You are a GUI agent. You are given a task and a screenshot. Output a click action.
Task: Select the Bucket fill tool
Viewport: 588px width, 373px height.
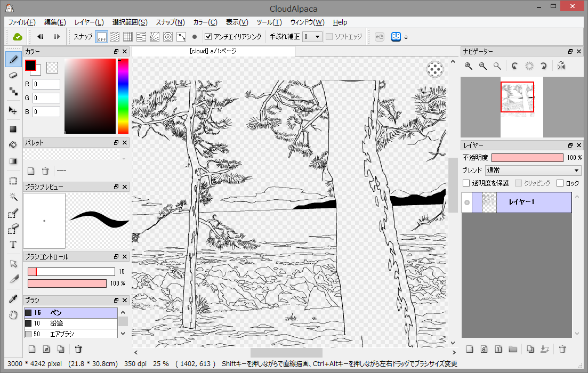click(x=13, y=145)
